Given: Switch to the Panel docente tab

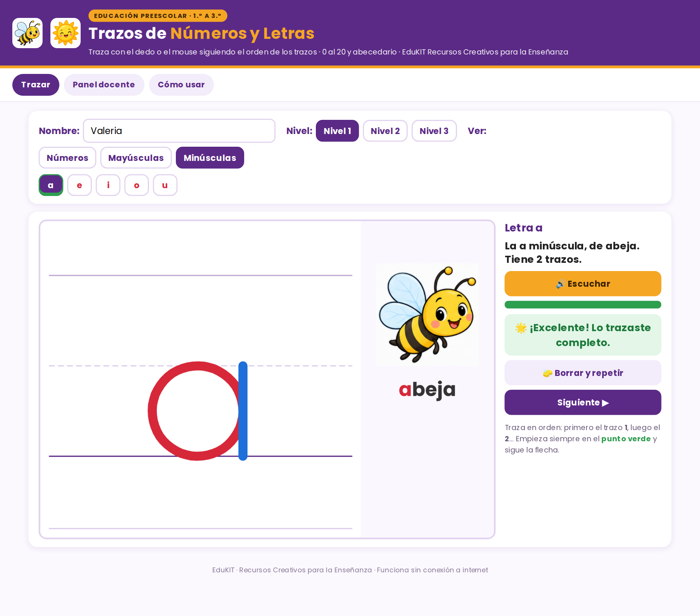Looking at the screenshot, I should 104,85.
